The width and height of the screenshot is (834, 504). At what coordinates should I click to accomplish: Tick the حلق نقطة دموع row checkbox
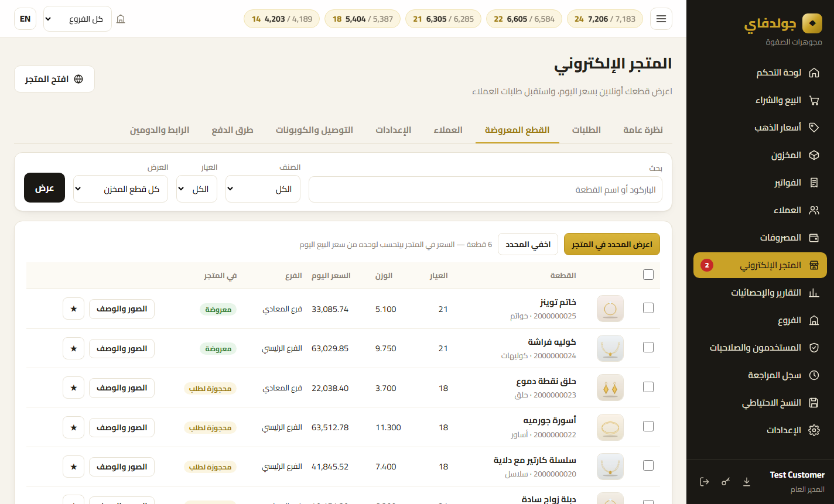tap(648, 387)
